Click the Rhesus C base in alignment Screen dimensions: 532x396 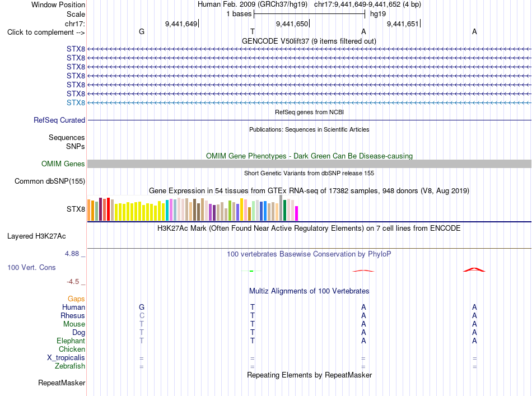click(142, 315)
